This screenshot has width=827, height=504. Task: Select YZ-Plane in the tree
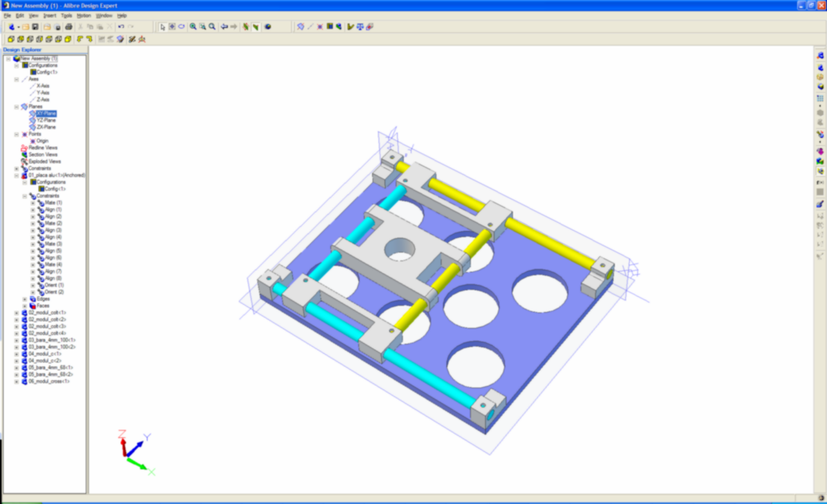coord(45,120)
